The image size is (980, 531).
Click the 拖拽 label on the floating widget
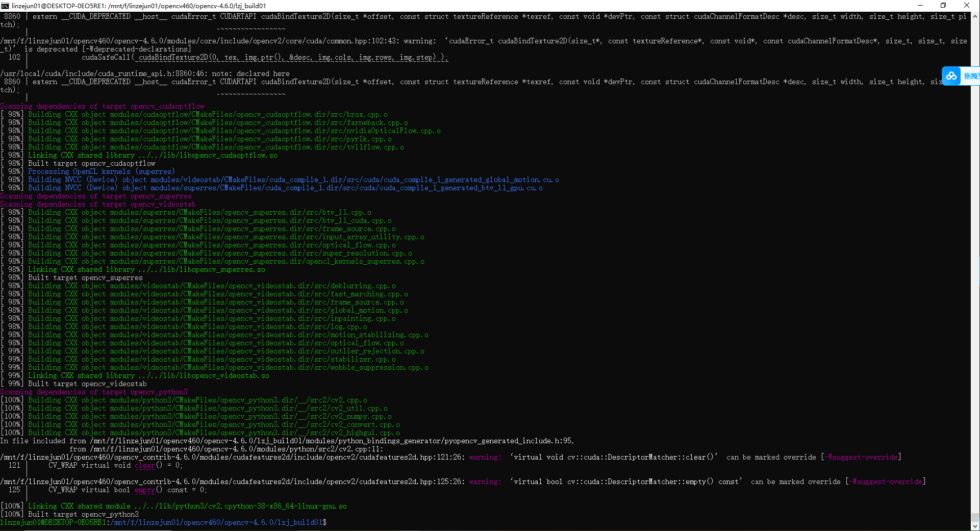[971, 75]
